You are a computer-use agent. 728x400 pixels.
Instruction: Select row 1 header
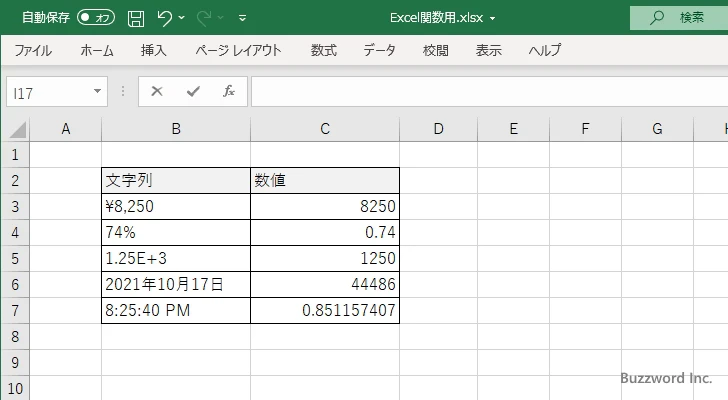(15, 155)
